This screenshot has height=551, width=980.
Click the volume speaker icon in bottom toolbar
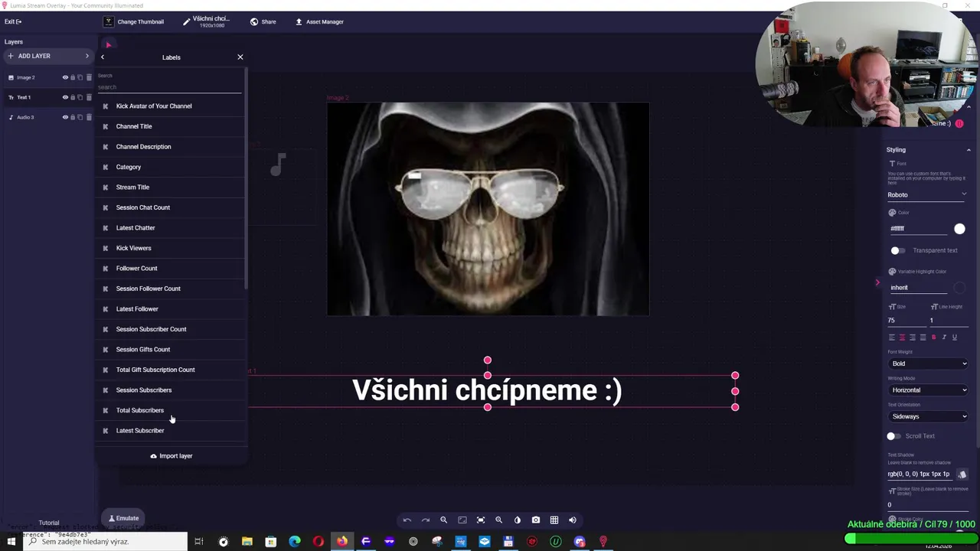573,520
